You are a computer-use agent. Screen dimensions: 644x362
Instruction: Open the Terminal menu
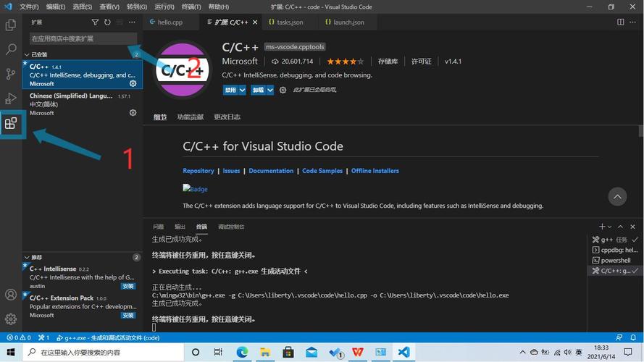[x=191, y=7]
